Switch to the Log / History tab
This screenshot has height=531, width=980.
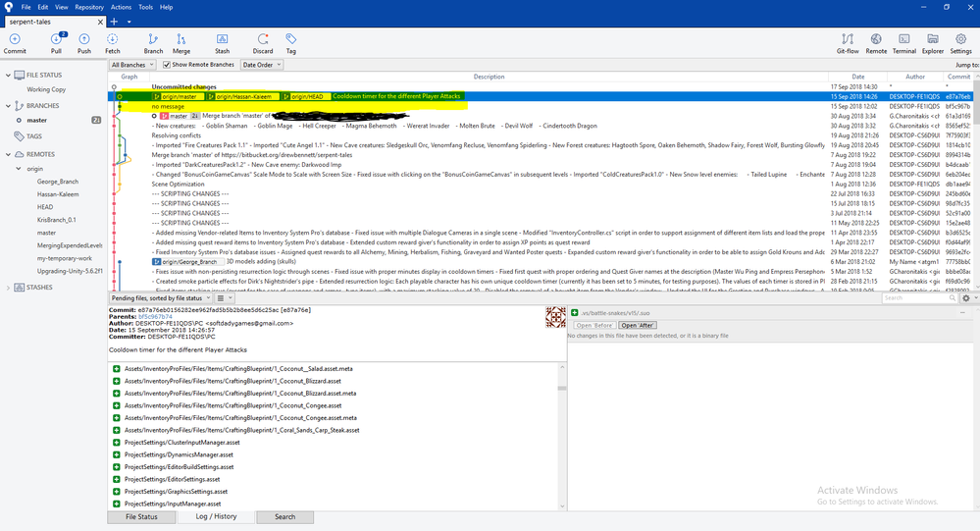216,516
